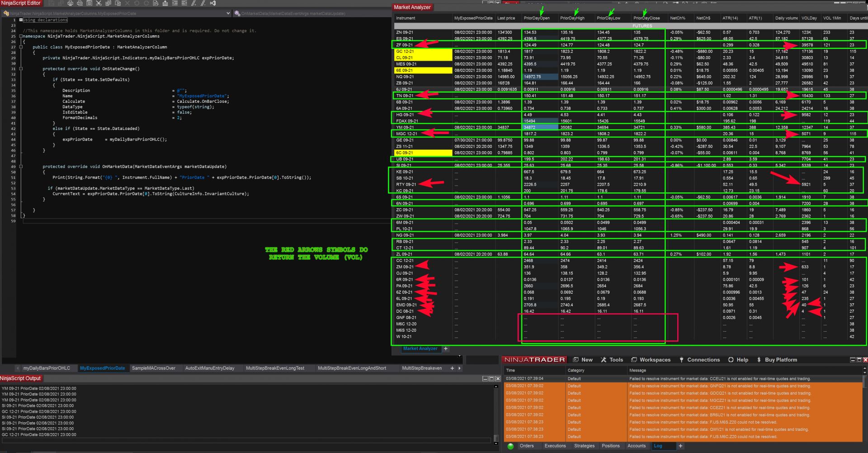Click the Decrease Indent icon in editor toolbar
Viewport: 868px width, 453px height.
[x=175, y=3]
